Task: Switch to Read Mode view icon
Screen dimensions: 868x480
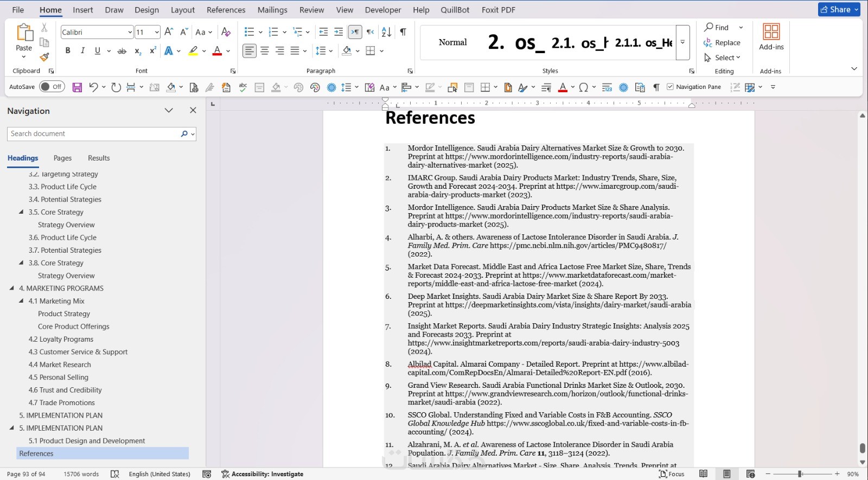Action: (x=703, y=474)
